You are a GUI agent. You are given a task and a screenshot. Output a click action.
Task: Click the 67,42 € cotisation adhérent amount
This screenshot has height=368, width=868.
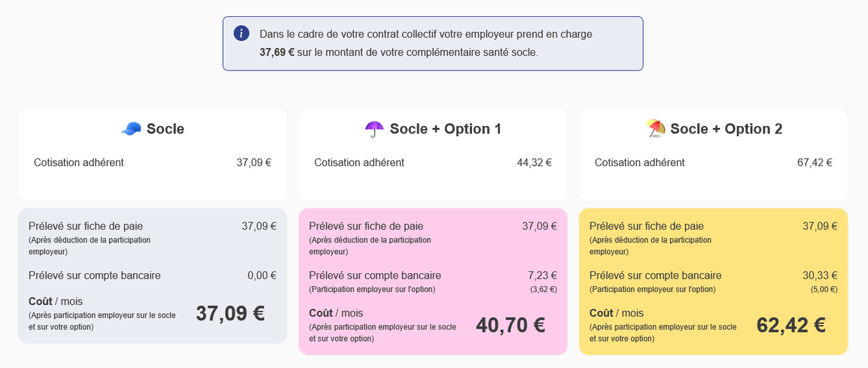tap(814, 163)
